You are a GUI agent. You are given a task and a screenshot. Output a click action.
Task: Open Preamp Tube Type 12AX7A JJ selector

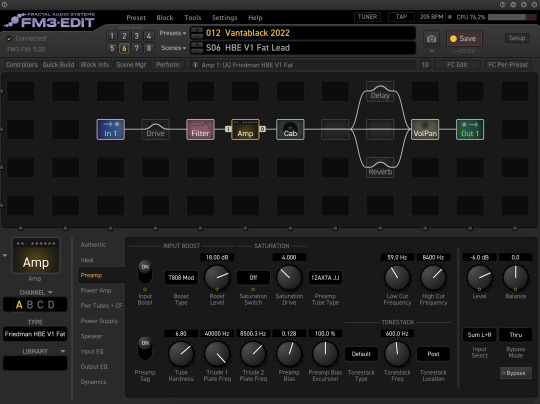[x=325, y=278]
